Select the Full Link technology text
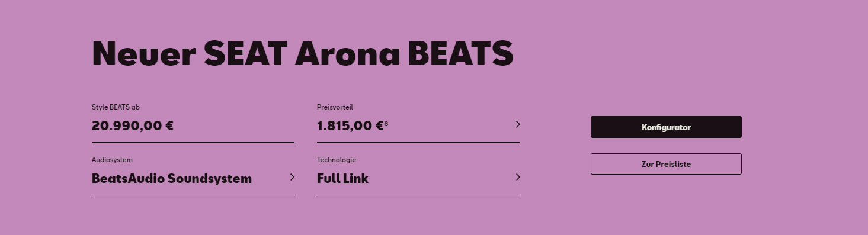The width and height of the screenshot is (868, 235). [x=342, y=178]
